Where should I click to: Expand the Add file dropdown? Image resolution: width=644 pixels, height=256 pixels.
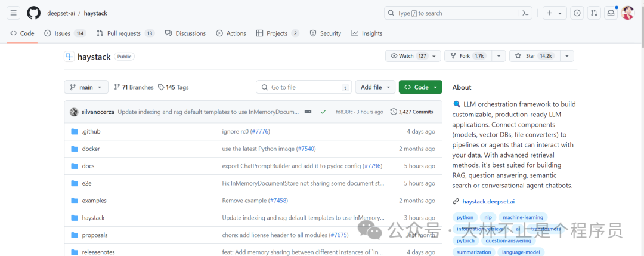click(x=376, y=87)
